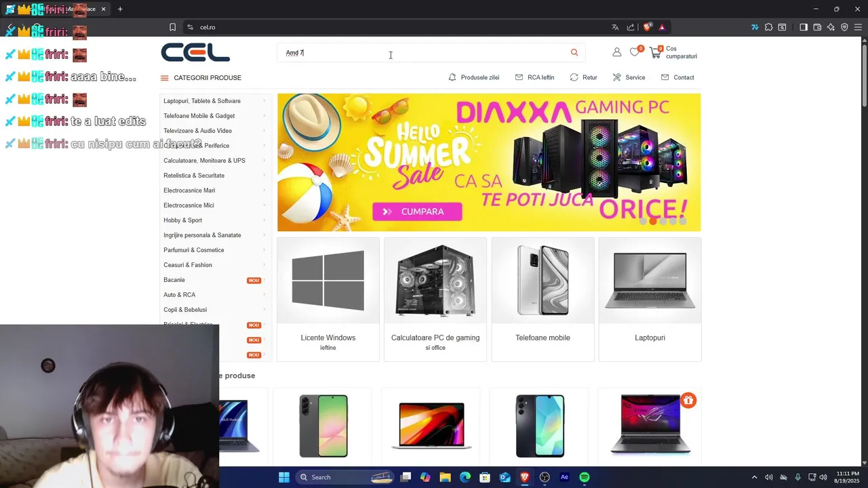Click the ROG laptop product thumbnail
The width and height of the screenshot is (868, 488).
650,425
